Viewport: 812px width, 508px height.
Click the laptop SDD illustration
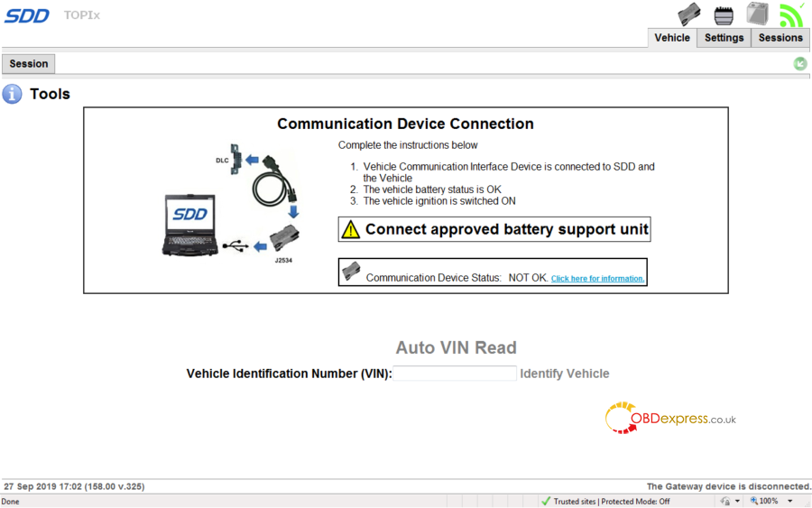tap(189, 225)
